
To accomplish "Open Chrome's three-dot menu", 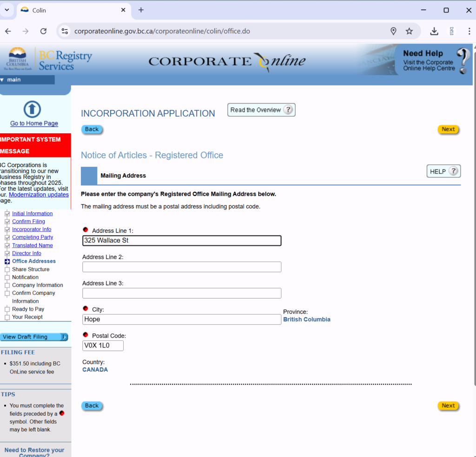I will pyautogui.click(x=469, y=31).
